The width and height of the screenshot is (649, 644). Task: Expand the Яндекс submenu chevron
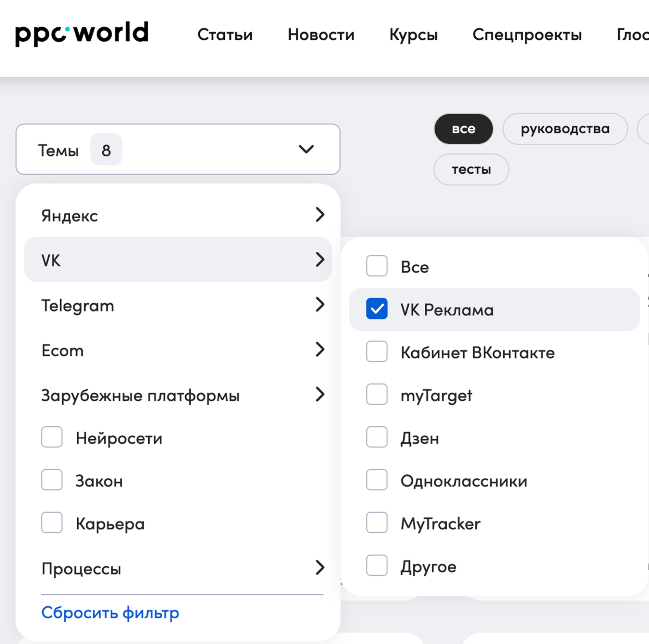tap(320, 215)
